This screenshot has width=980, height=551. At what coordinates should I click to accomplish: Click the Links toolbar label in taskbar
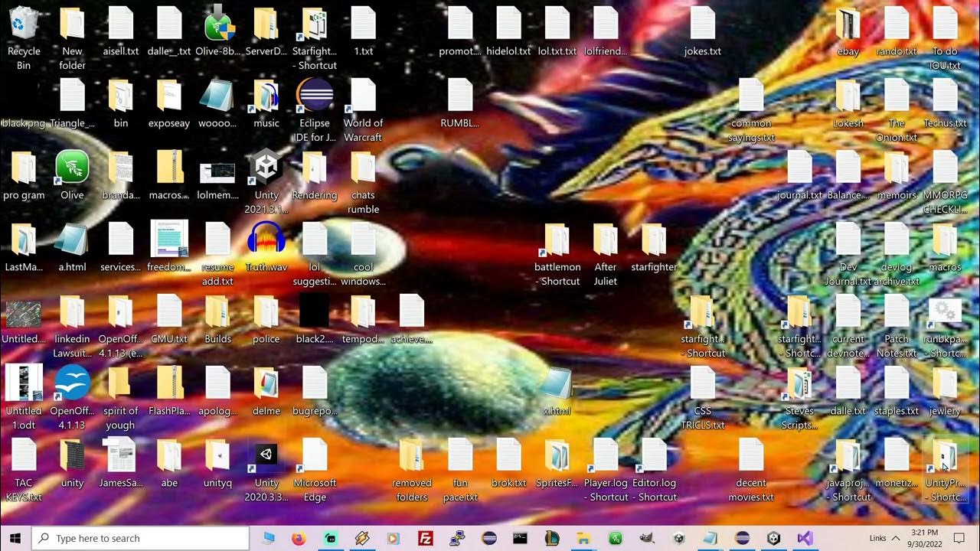(x=877, y=538)
